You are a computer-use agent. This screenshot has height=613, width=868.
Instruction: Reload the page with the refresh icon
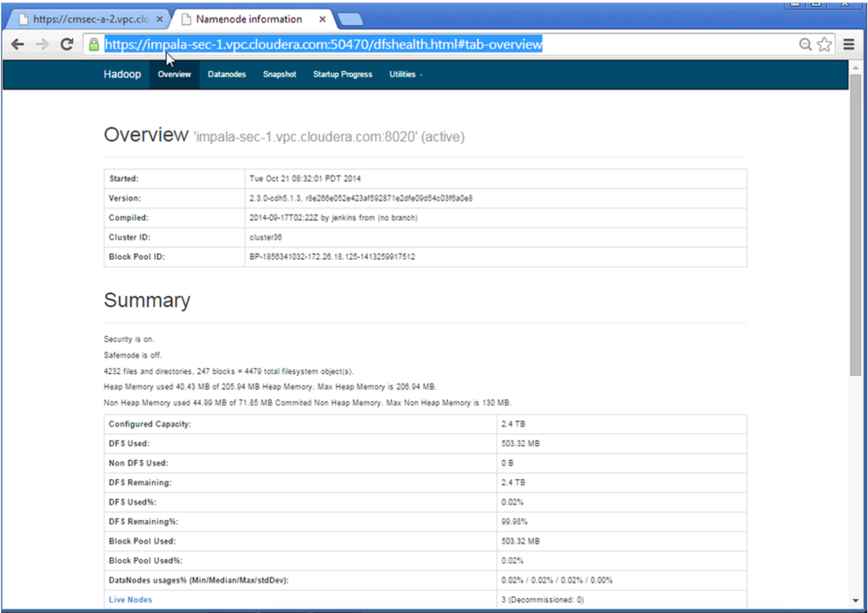(x=67, y=44)
